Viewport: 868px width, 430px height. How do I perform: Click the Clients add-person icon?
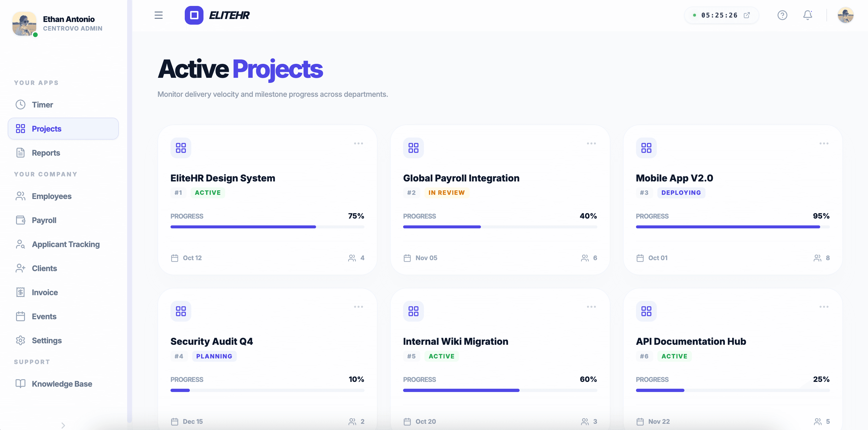[x=20, y=268]
